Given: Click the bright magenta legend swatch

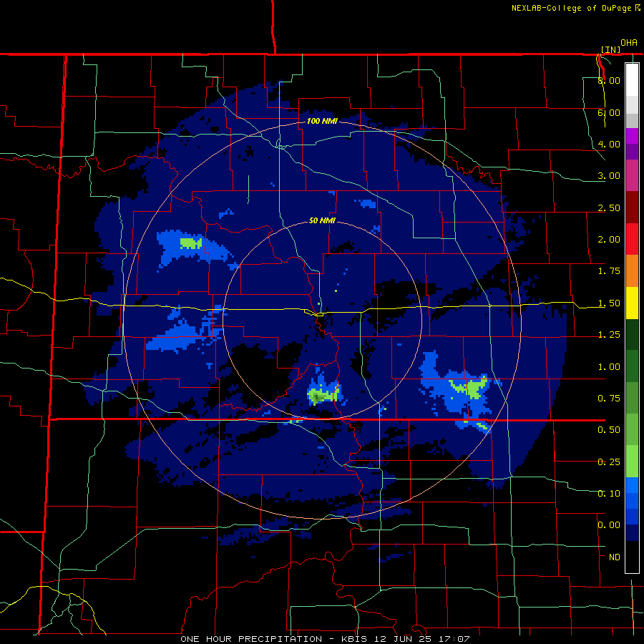Looking at the screenshot, I should 632,136.
